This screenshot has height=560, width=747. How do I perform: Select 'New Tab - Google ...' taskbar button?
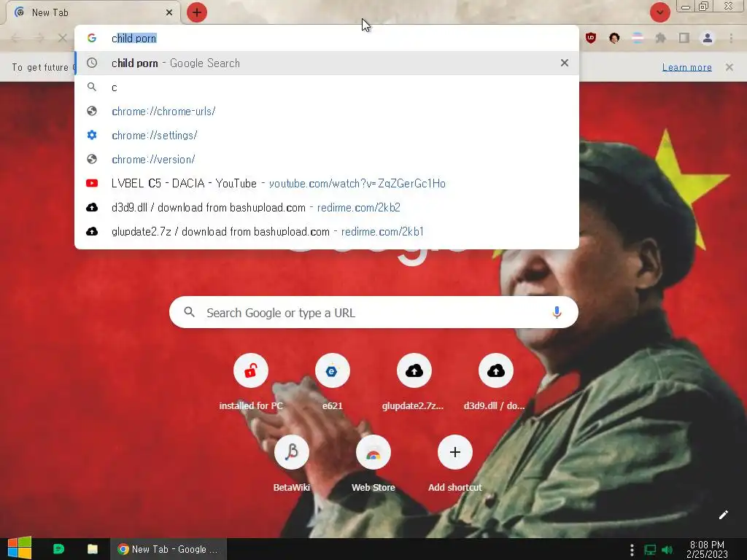(x=169, y=549)
